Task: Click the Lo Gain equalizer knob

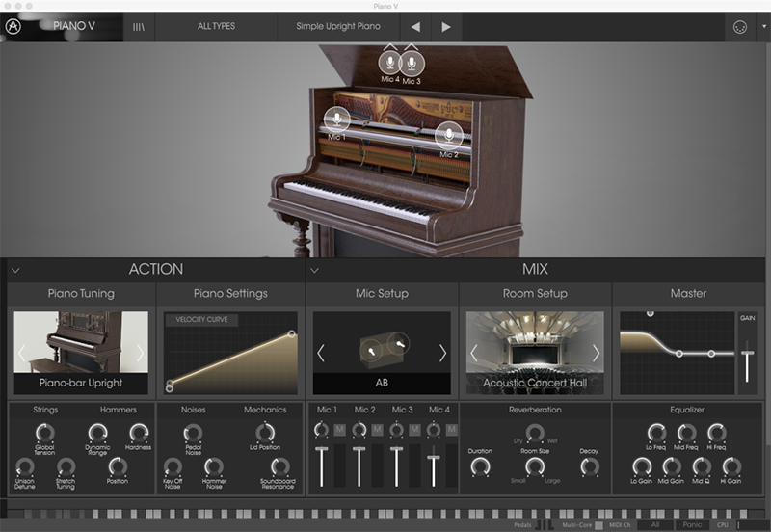Action: click(x=642, y=466)
